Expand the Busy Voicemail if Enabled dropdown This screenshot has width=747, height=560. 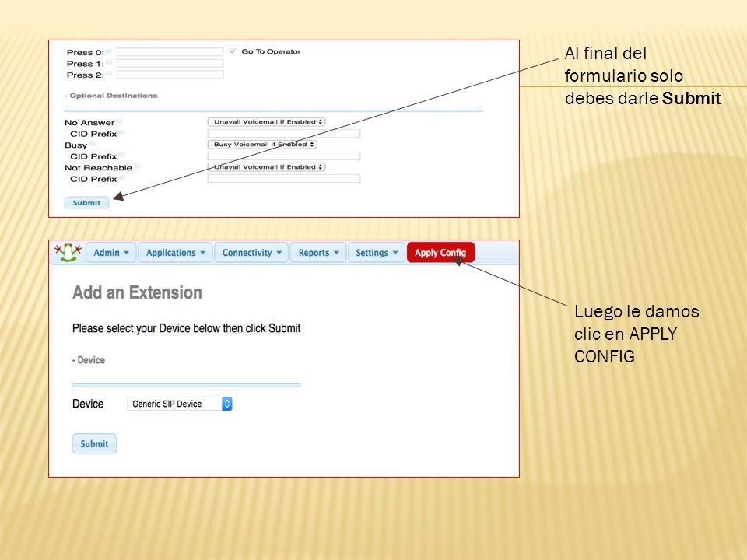pos(262,145)
